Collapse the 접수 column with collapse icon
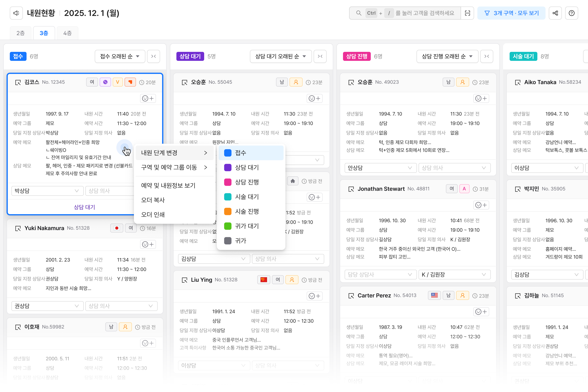588x392 pixels. coord(154,56)
